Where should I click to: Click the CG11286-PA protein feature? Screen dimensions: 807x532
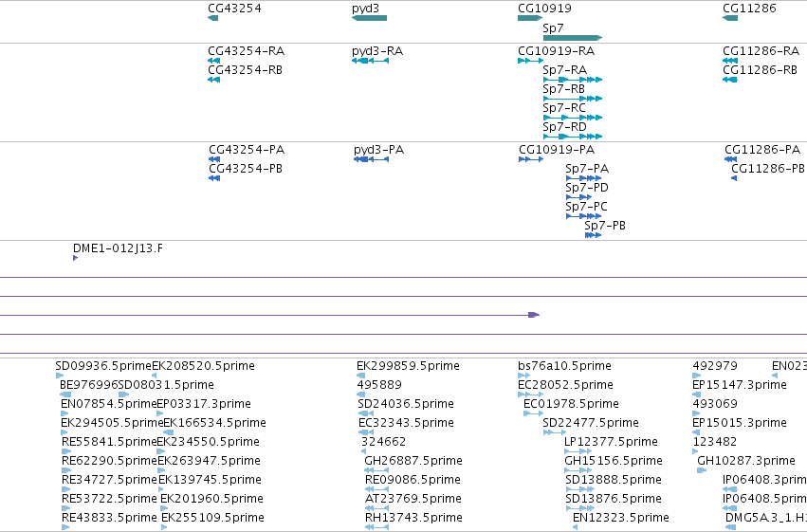pos(730,159)
